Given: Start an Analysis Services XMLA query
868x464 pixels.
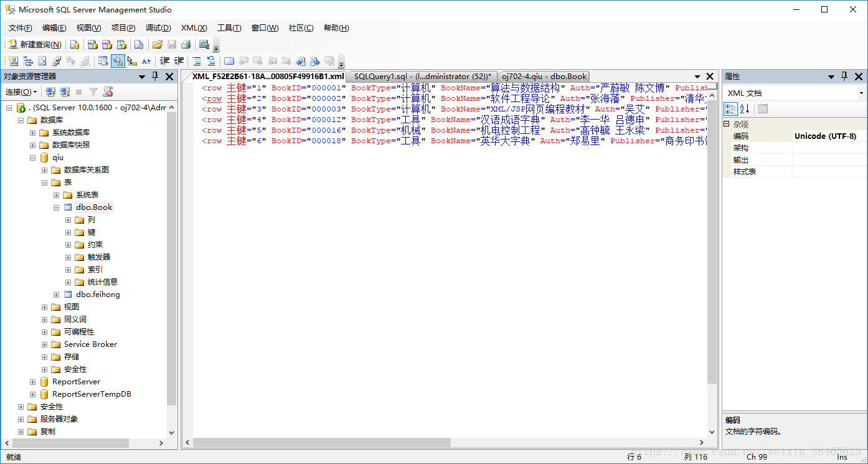Looking at the screenshot, I should click(121, 44).
